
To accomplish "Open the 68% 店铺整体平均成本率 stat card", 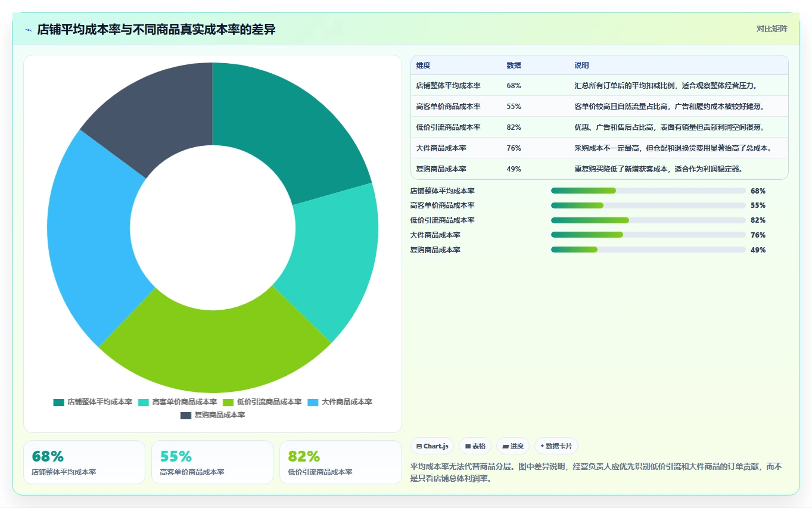I will point(84,462).
